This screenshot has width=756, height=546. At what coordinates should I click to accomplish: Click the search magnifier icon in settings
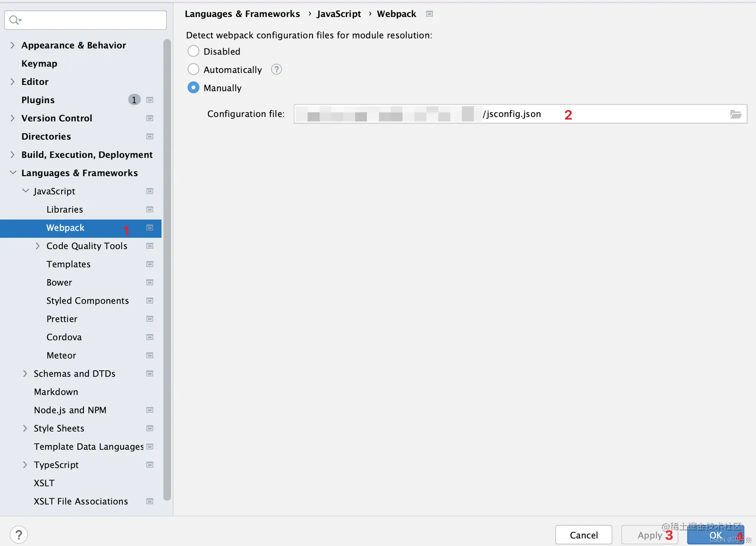click(x=15, y=20)
